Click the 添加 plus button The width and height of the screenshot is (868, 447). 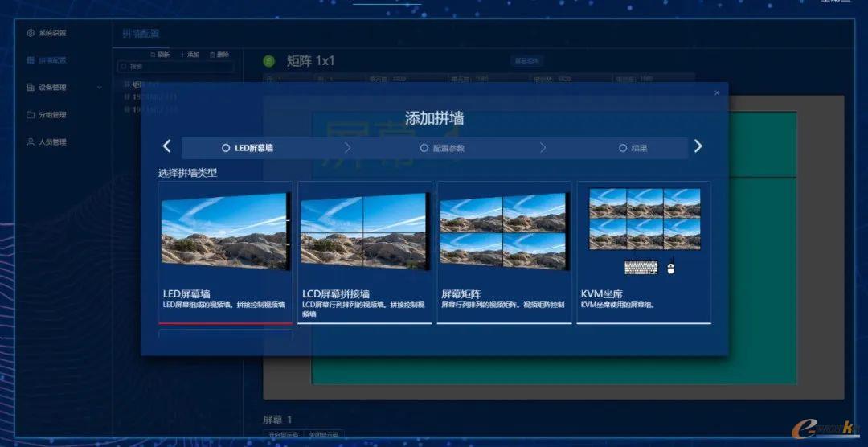190,55
